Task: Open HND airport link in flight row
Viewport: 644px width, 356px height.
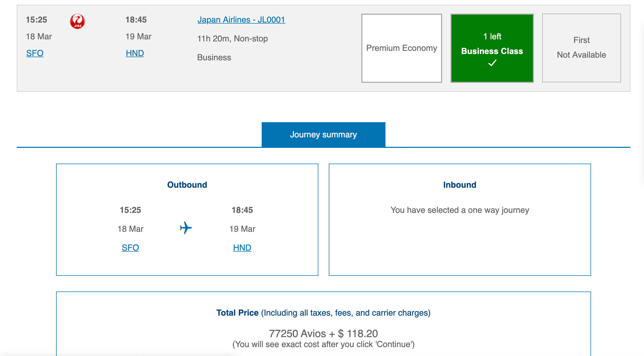Action: pos(135,53)
